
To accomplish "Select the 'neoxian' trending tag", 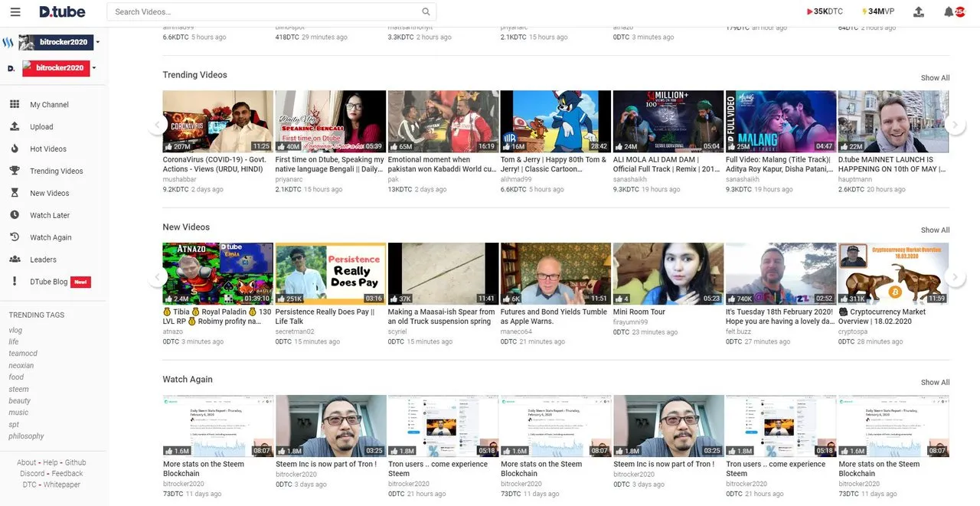I will pos(21,366).
